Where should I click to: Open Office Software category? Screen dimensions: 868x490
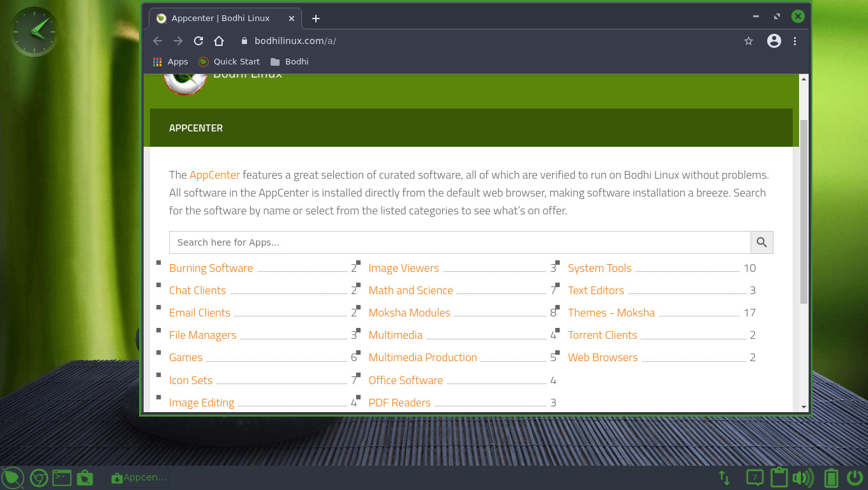pos(406,380)
